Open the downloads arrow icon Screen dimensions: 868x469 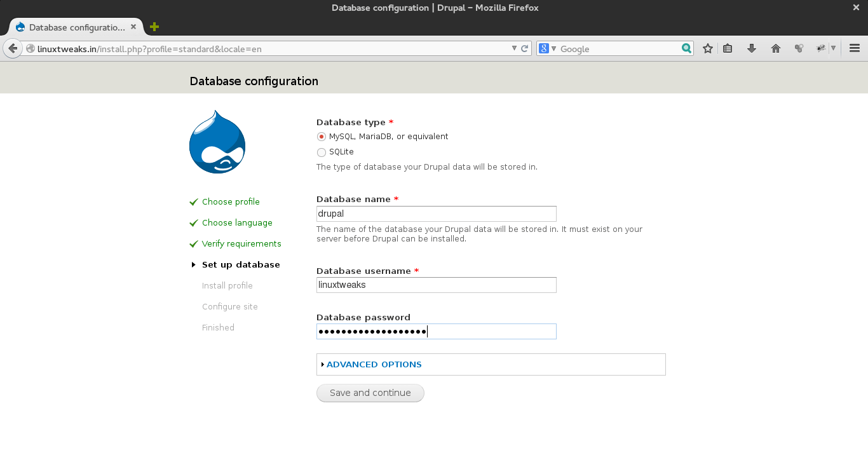tap(752, 48)
